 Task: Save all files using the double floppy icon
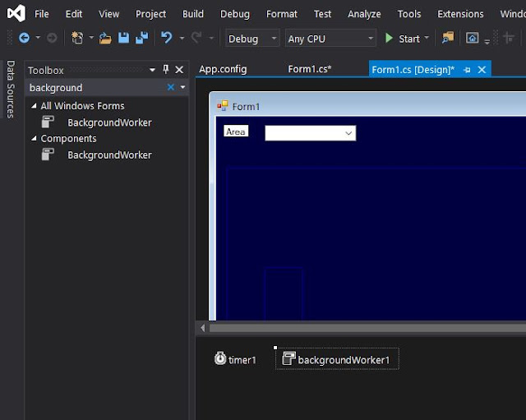[x=141, y=38]
